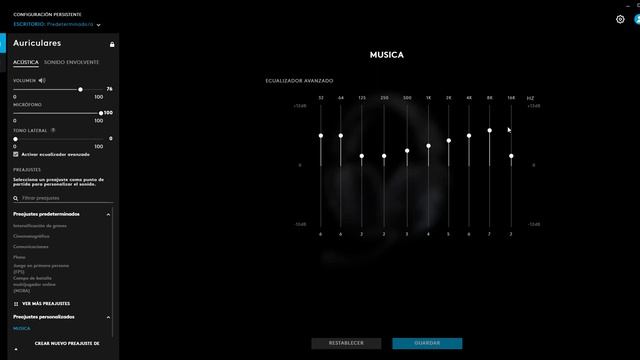The image size is (640, 360).
Task: Click the 4K equalizer band handle
Action: [x=469, y=136]
